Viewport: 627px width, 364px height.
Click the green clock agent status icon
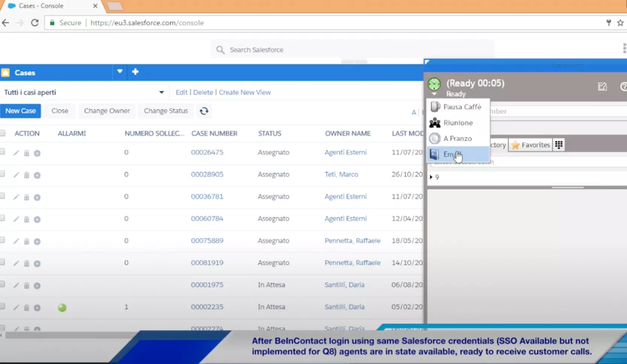434,84
